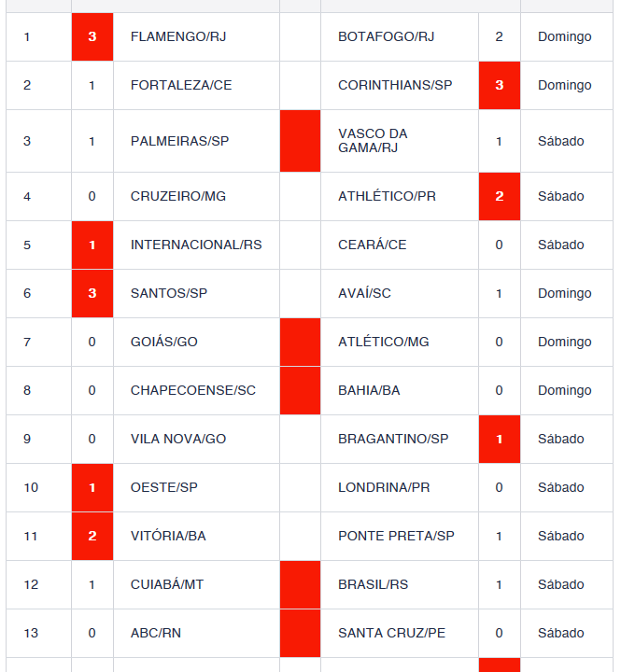Select the empty draw cell in game 1
The height and width of the screenshot is (672, 621).
tap(300, 36)
